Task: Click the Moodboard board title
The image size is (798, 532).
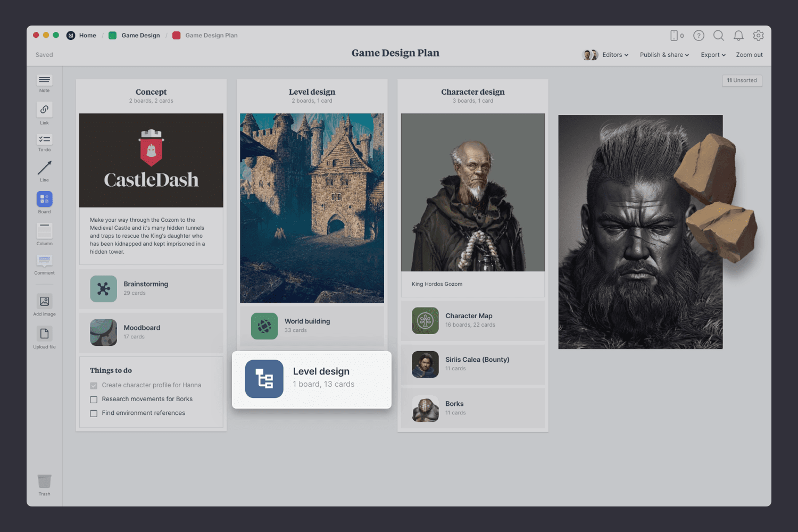Action: (142, 328)
